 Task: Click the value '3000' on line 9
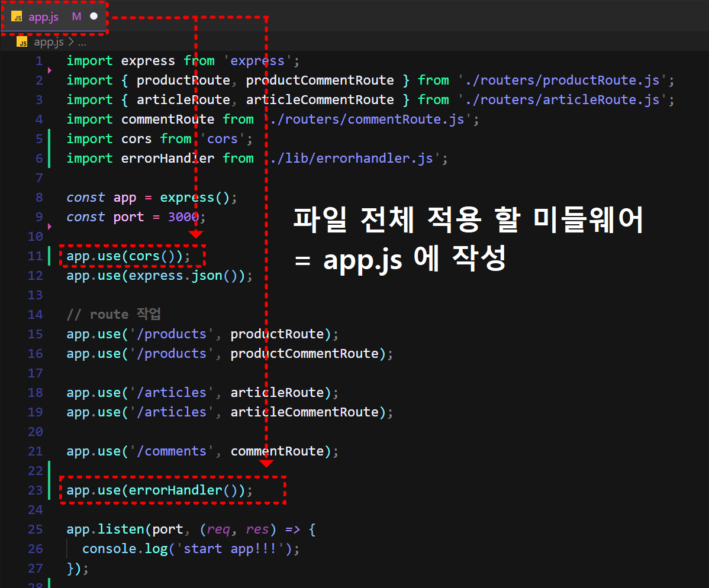click(x=183, y=217)
